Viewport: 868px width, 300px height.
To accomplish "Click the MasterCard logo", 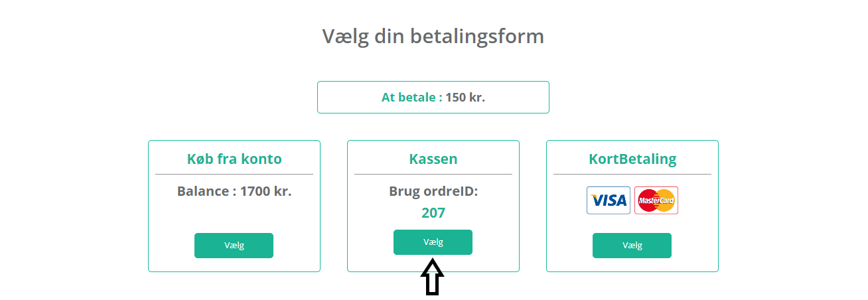I will pyautogui.click(x=656, y=200).
